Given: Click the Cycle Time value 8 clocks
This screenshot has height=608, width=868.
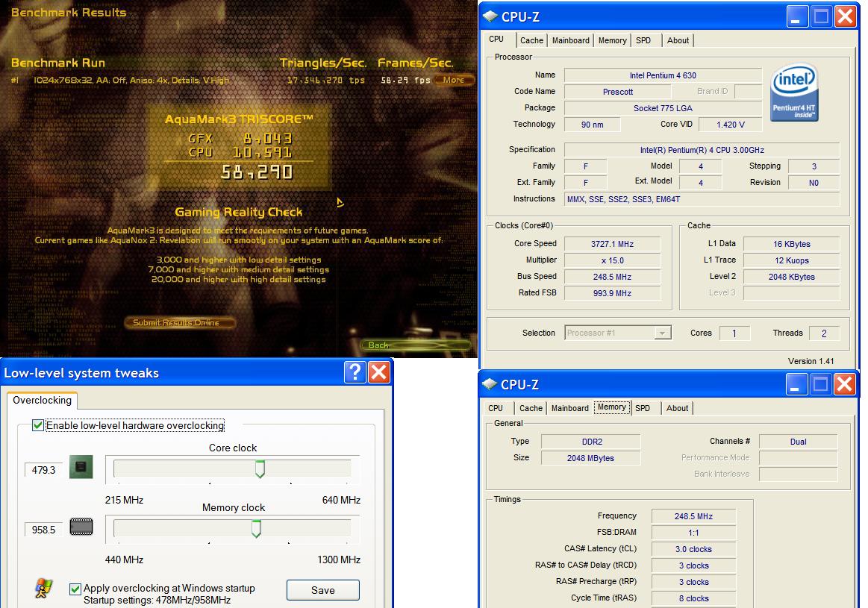Looking at the screenshot, I should pyautogui.click(x=693, y=598).
